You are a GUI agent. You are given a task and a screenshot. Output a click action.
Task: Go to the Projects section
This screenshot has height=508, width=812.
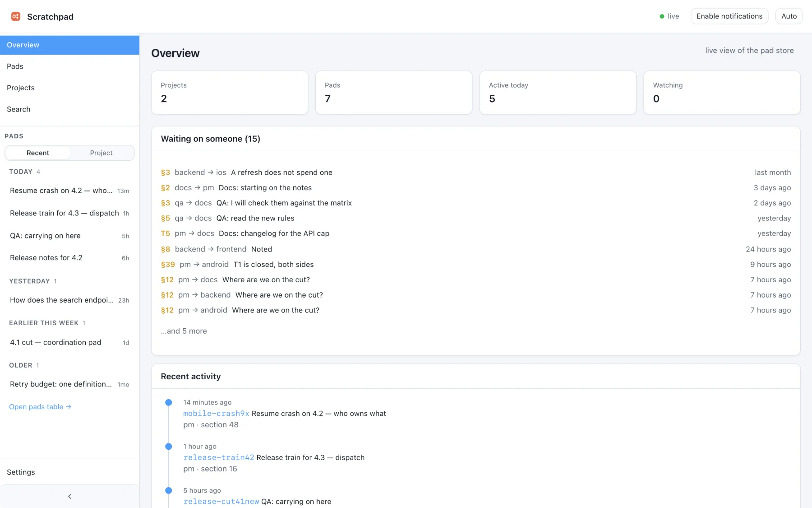click(69, 88)
